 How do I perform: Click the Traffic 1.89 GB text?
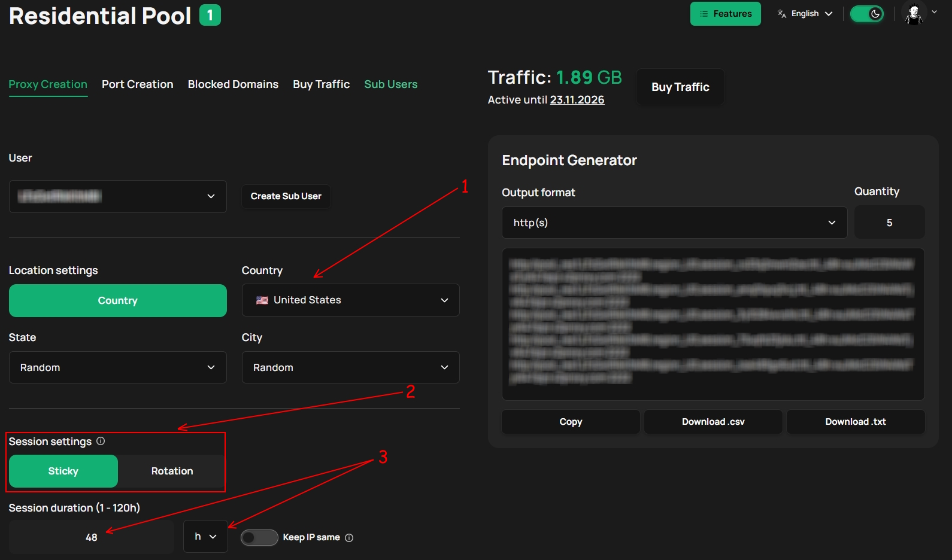click(x=555, y=77)
